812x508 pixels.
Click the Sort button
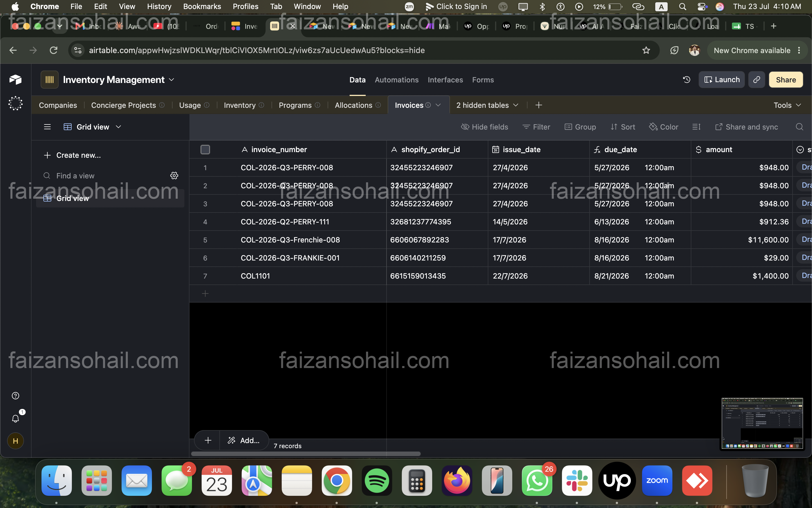pos(623,127)
